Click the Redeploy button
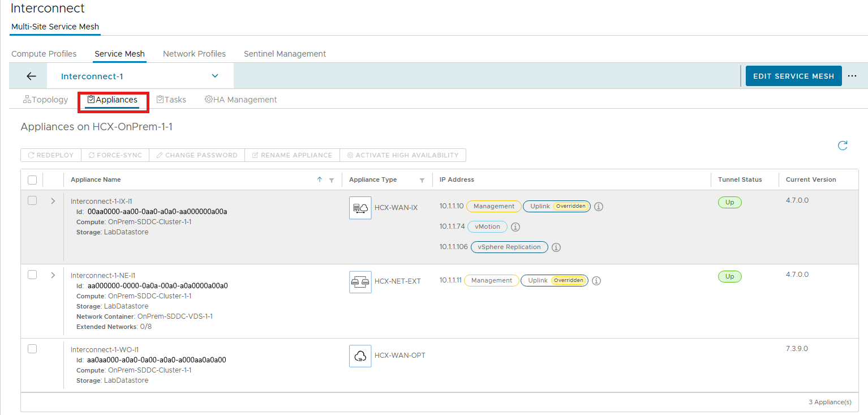 51,155
